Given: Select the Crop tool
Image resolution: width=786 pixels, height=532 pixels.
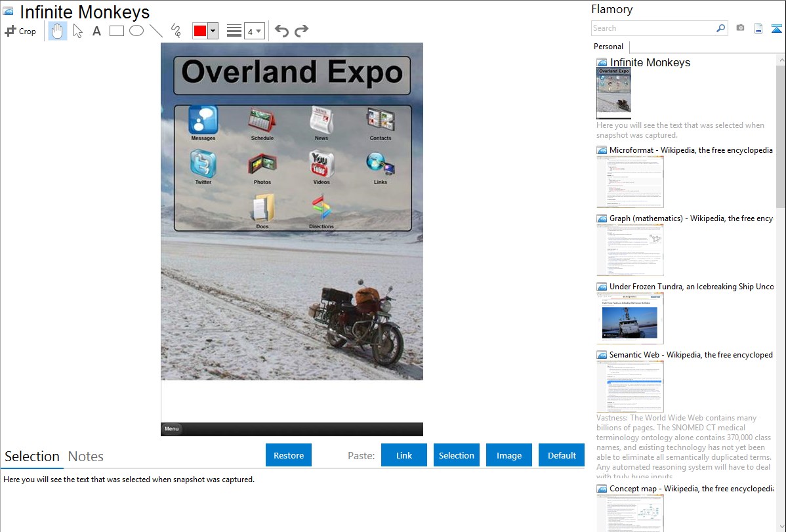Looking at the screenshot, I should [x=20, y=31].
